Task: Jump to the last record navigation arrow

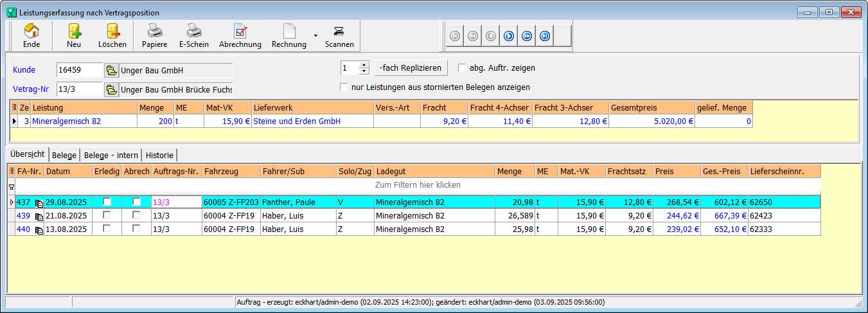Action: click(x=544, y=36)
